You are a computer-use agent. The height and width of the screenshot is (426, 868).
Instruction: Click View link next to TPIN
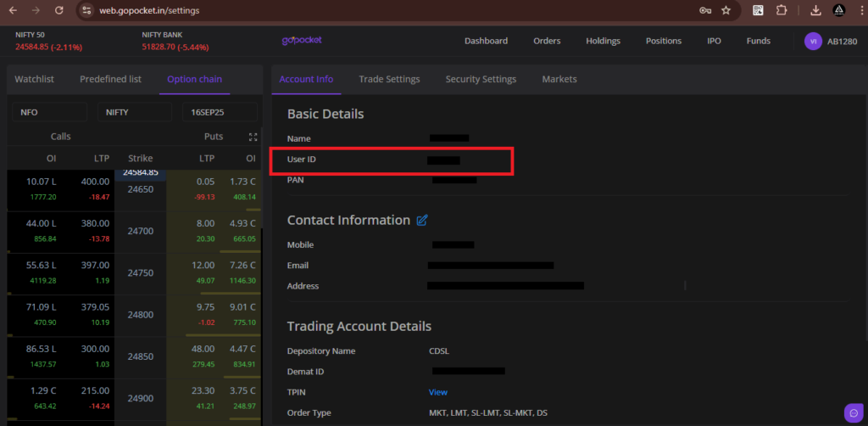point(437,392)
